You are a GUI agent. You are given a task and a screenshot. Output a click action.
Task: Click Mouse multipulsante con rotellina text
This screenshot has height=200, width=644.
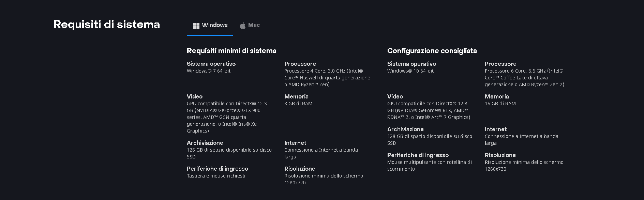430,166
